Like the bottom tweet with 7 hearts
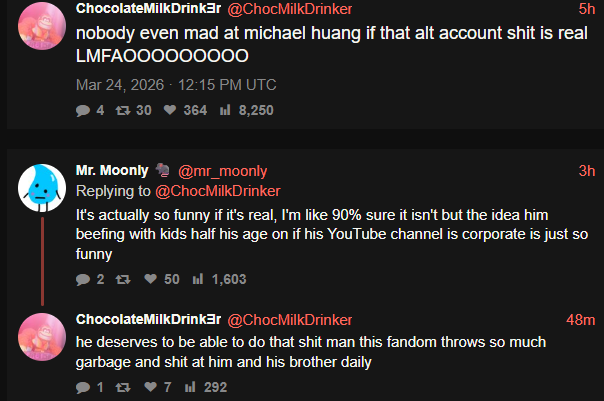This screenshot has height=401, width=604. pyautogui.click(x=150, y=387)
